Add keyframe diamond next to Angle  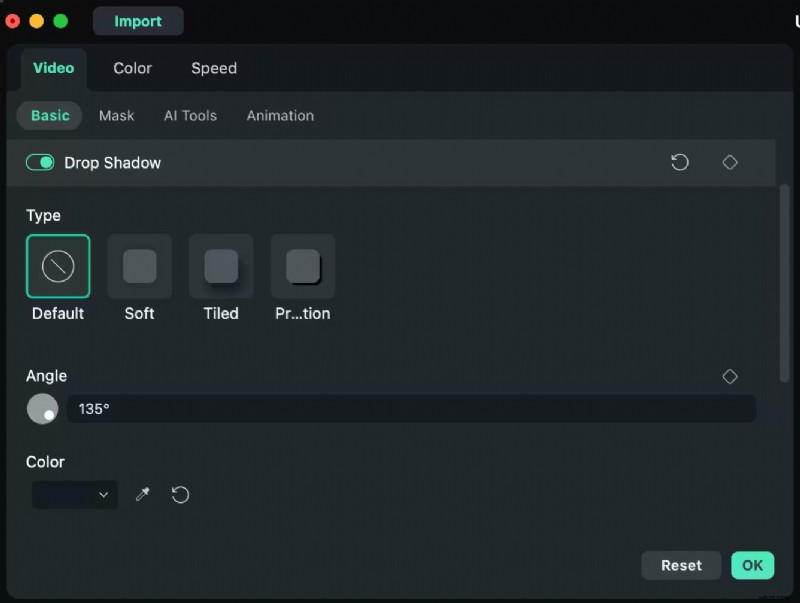click(x=730, y=376)
